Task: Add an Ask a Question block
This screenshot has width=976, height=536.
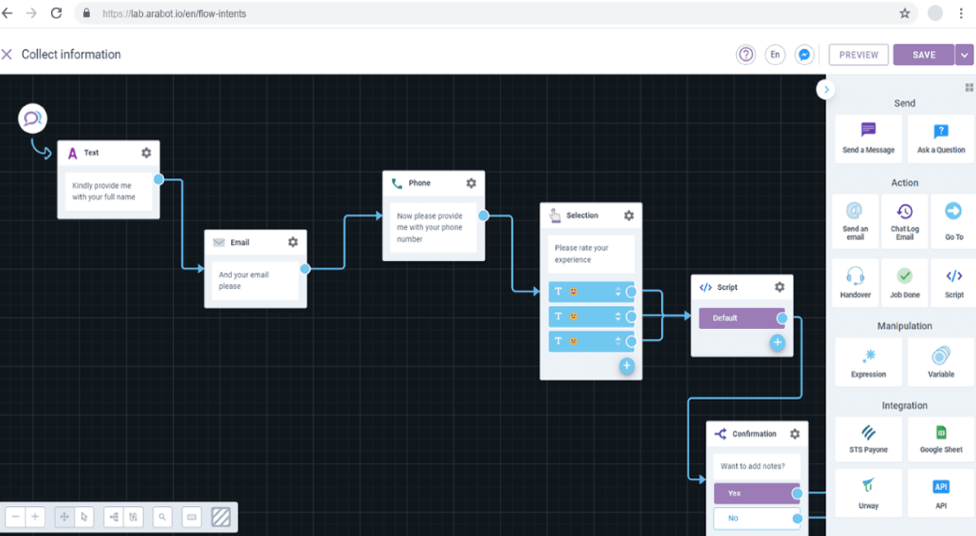Action: 941,138
